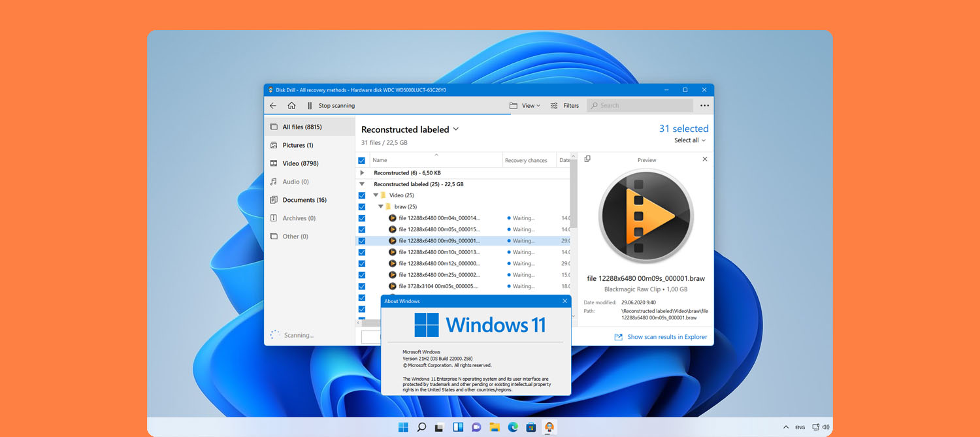Select Audio (0) category
This screenshot has width=980, height=437.
pyautogui.click(x=310, y=182)
